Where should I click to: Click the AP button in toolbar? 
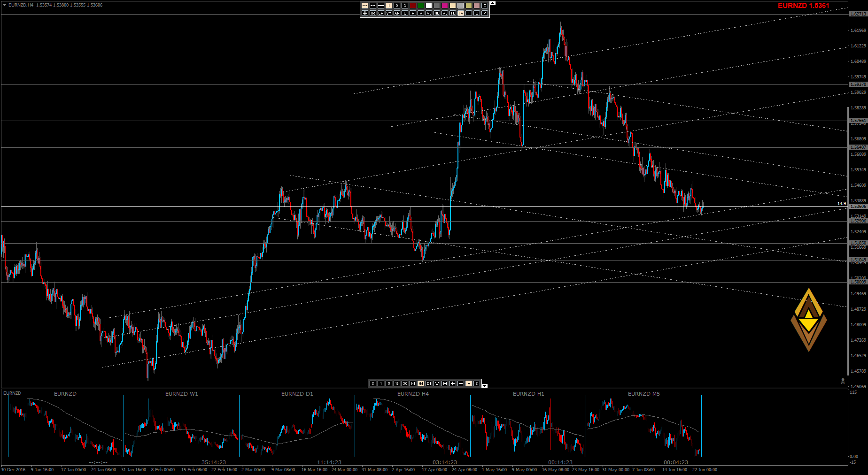point(397,13)
